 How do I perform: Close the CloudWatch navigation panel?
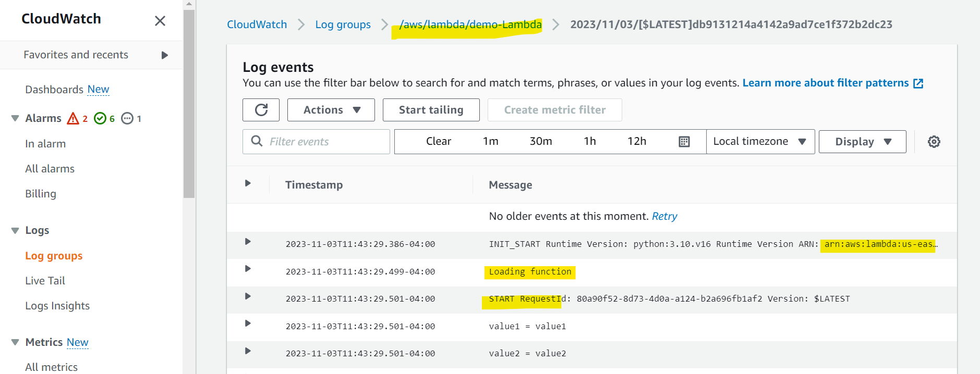[x=160, y=21]
